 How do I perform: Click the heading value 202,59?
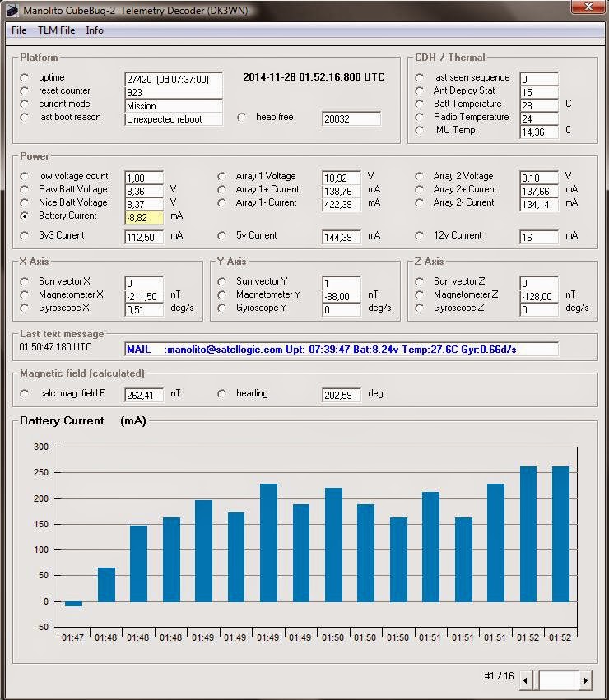click(342, 395)
